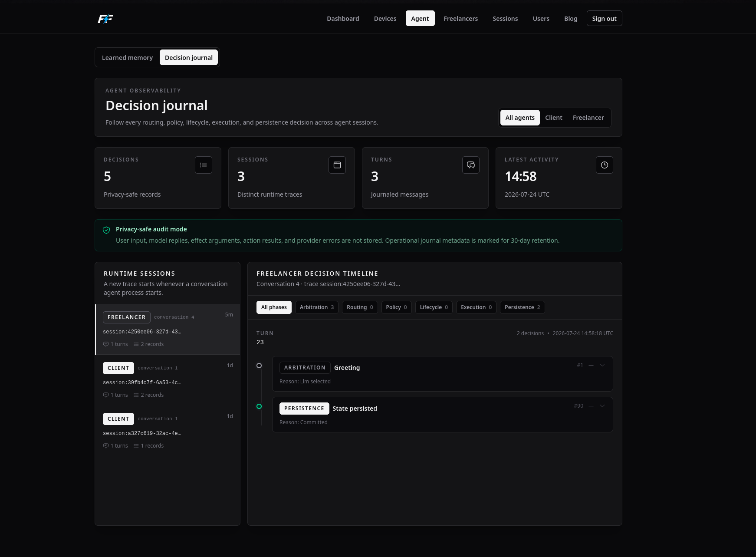Go to Devices in the navigation

point(385,19)
